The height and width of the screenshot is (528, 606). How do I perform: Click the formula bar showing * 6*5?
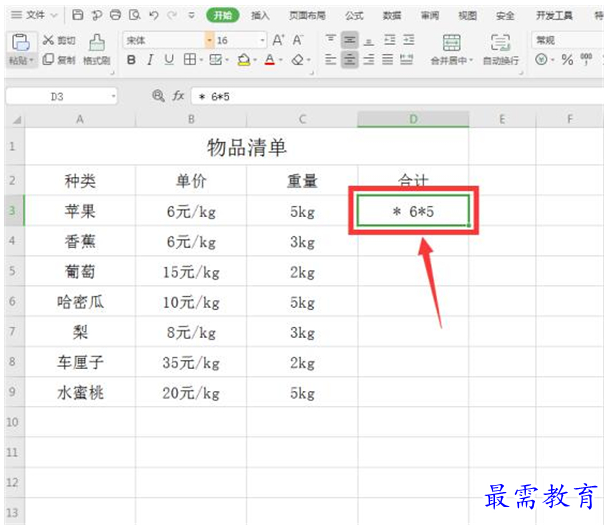[x=397, y=96]
